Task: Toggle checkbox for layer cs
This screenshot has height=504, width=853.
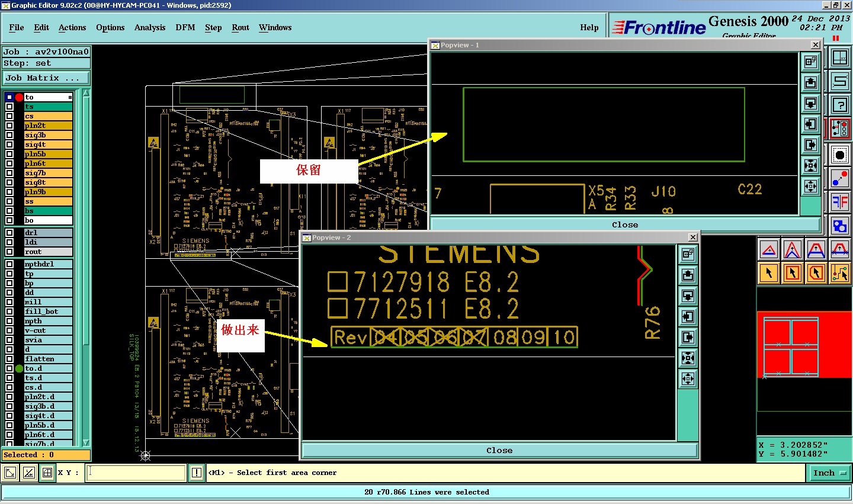Action: [x=9, y=116]
